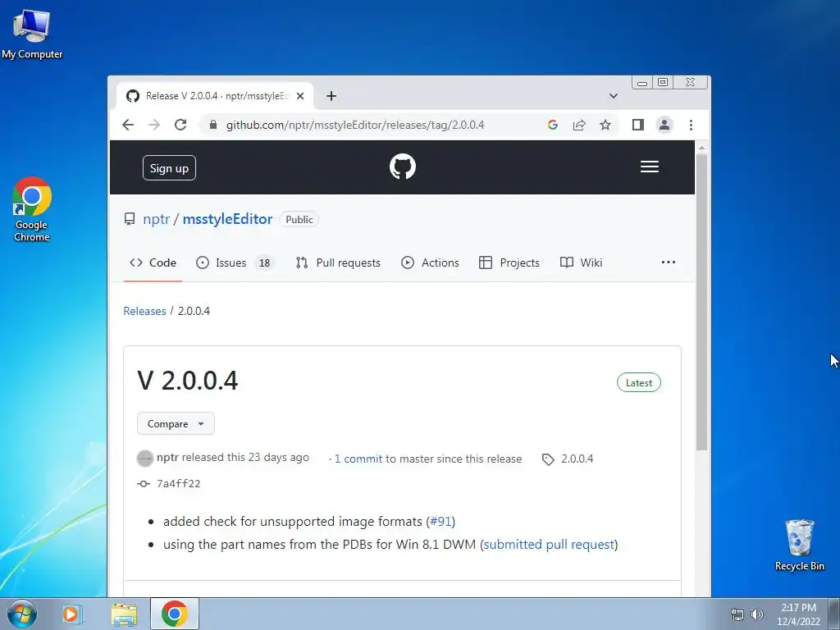Click the nptr author avatar
Screen dimensions: 840x630
point(145,459)
